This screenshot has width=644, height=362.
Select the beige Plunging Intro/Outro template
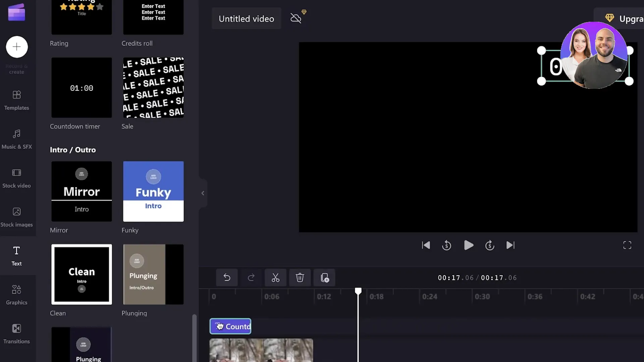pyautogui.click(x=153, y=275)
